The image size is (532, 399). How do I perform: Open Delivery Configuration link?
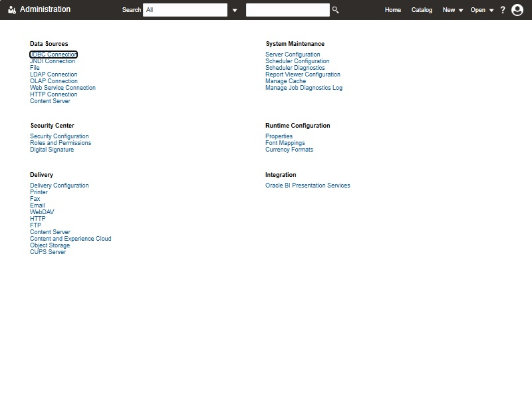(59, 186)
